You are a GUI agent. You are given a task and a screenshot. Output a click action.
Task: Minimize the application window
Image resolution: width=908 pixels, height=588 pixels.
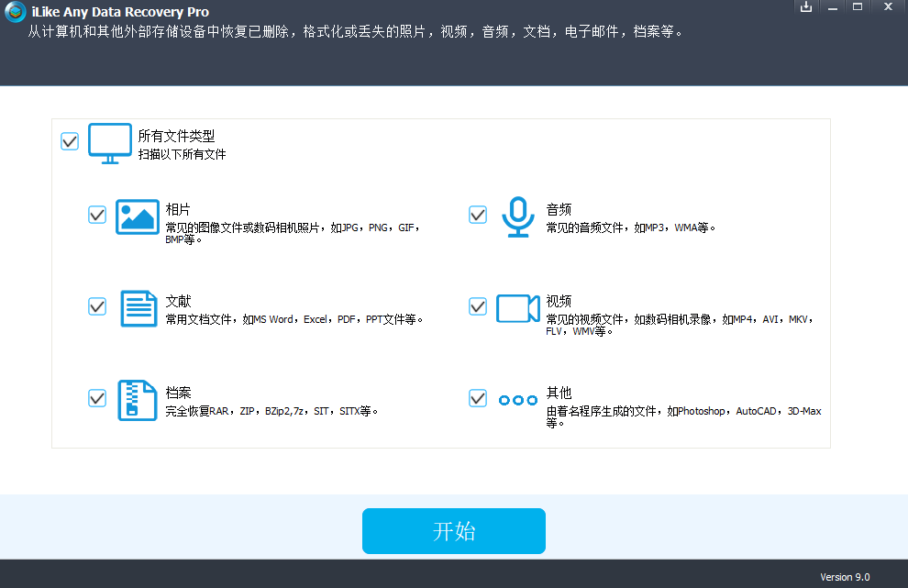833,7
